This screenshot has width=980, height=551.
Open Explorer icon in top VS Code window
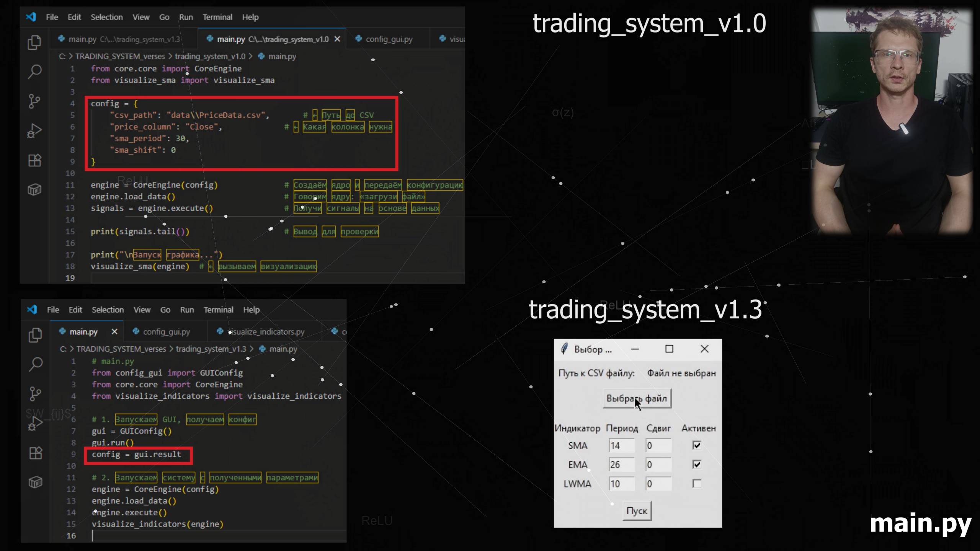tap(34, 42)
